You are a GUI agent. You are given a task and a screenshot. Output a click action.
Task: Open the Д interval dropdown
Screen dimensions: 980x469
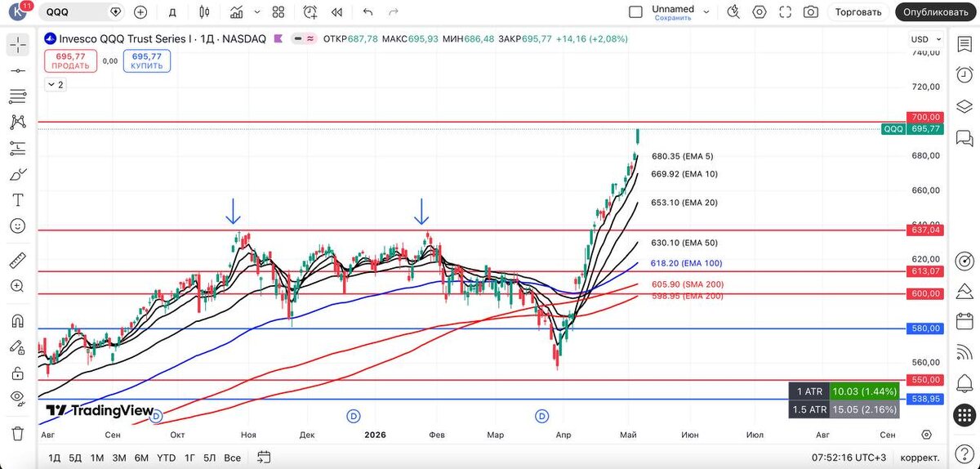(172, 12)
